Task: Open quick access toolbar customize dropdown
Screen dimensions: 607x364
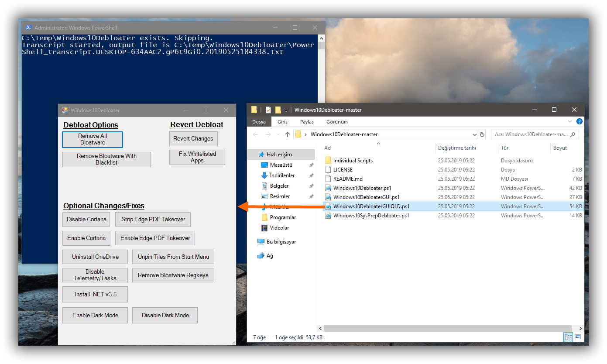Action: (x=286, y=110)
